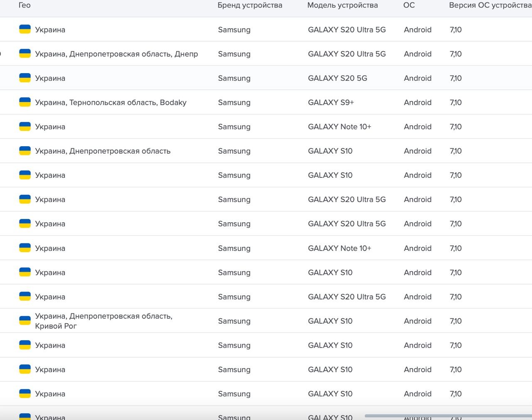The width and height of the screenshot is (532, 420).
Task: Click the 7,10 version in the Bodaky row
Action: pyautogui.click(x=456, y=103)
